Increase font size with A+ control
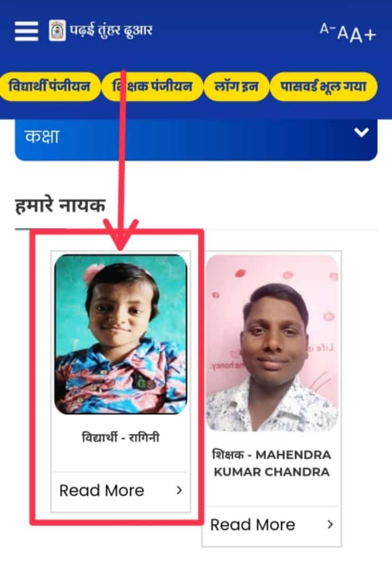 [x=363, y=34]
